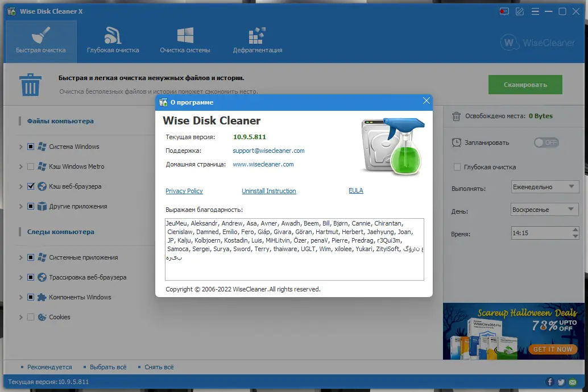588x392 pixels.
Task: Click GET IT NOW on Halloween ad
Action: (x=553, y=349)
